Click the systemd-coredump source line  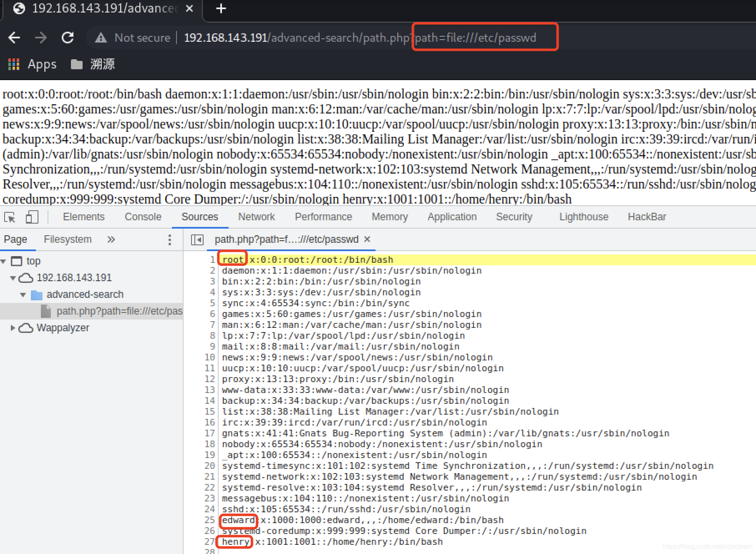[x=404, y=531]
